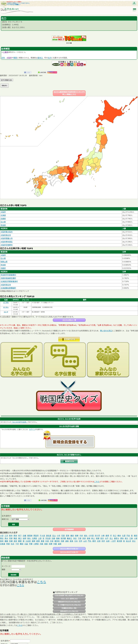Select the third banner carousel dot
Viewport: 138px width, 644px height.
71,43
